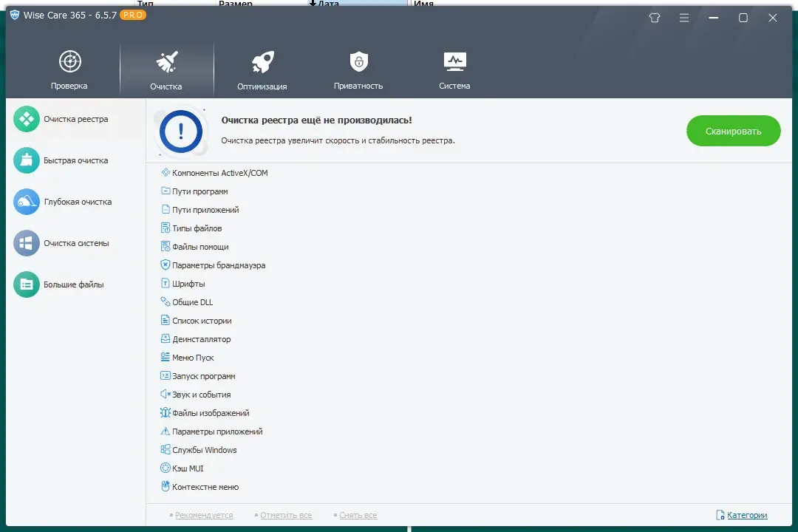The image size is (798, 532).
Task: Click the Компоненты ActiveX/COM label
Action: tap(220, 173)
